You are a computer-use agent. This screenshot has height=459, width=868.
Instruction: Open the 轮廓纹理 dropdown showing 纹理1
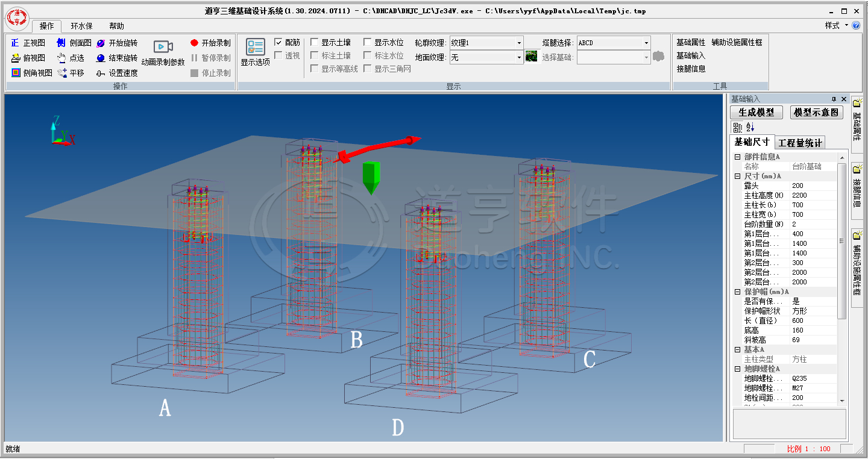coord(486,43)
